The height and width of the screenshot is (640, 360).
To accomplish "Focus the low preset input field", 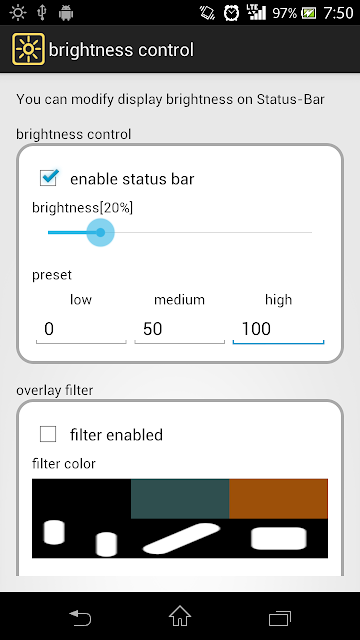I will click(x=81, y=330).
